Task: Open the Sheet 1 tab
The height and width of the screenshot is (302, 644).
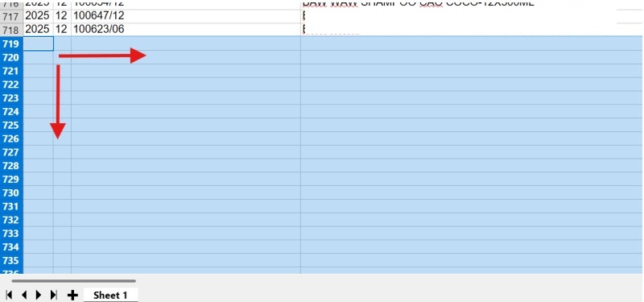Action: tap(110, 295)
